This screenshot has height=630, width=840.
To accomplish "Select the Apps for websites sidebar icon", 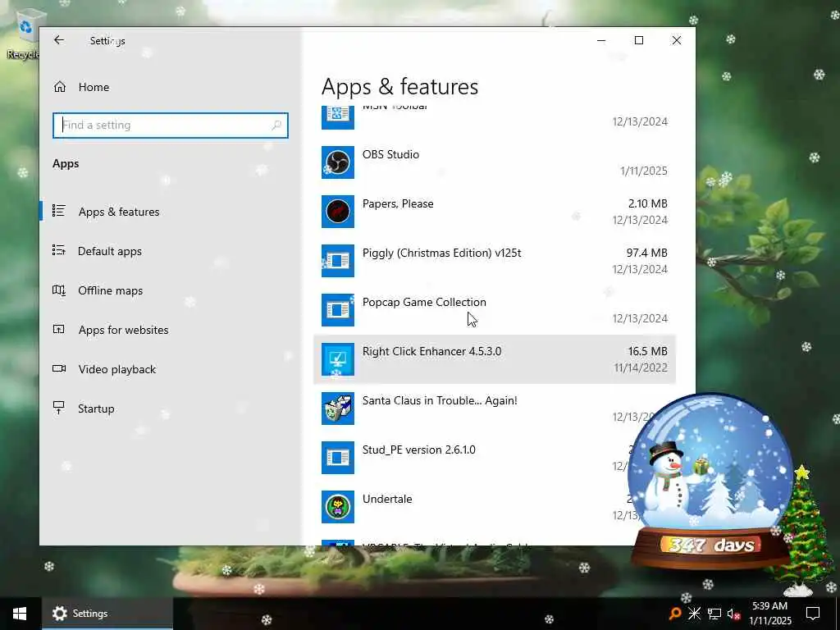I will pos(58,330).
